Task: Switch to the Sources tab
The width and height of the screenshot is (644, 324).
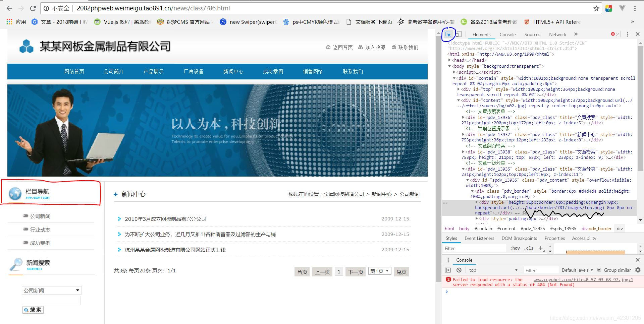Action: [532, 35]
